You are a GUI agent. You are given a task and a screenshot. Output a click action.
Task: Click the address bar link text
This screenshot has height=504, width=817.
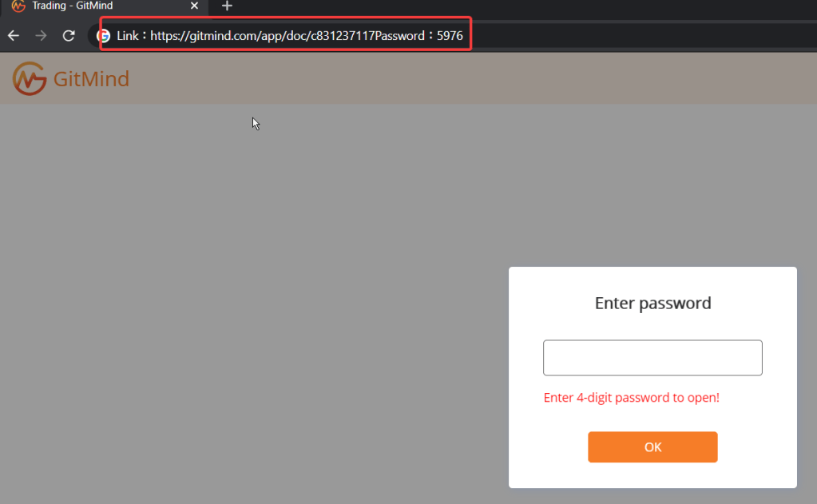click(290, 35)
